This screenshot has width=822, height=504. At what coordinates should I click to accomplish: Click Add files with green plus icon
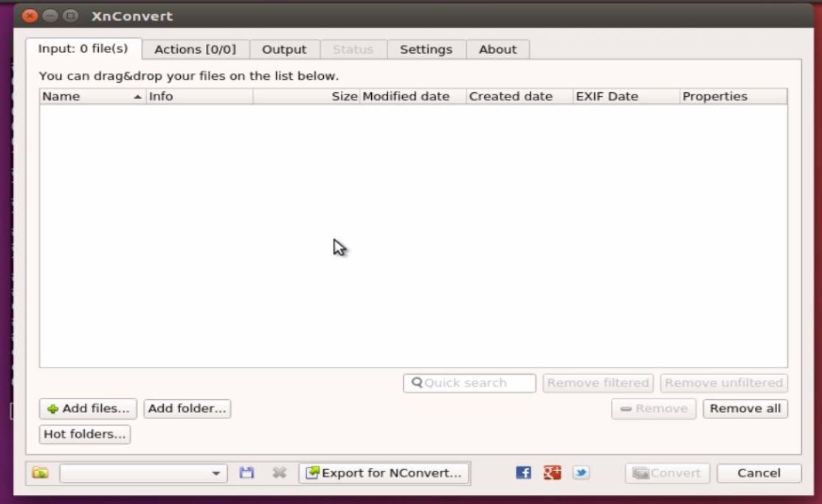(88, 409)
